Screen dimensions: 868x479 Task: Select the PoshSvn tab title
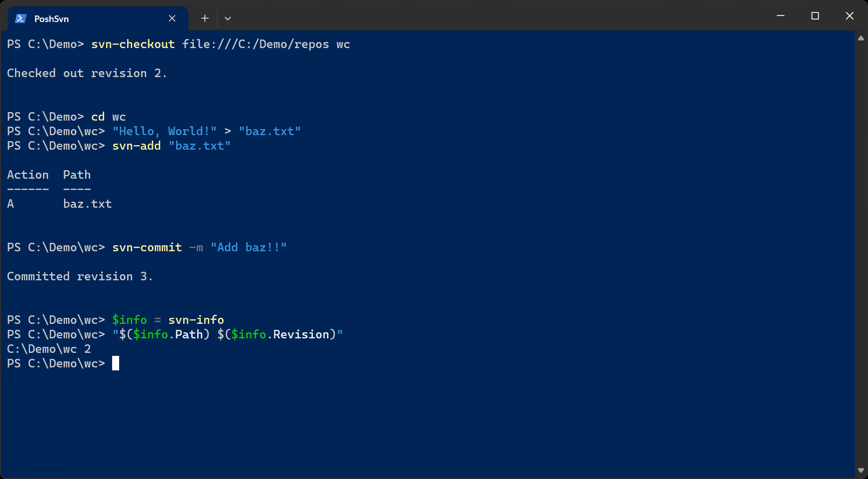(x=52, y=19)
